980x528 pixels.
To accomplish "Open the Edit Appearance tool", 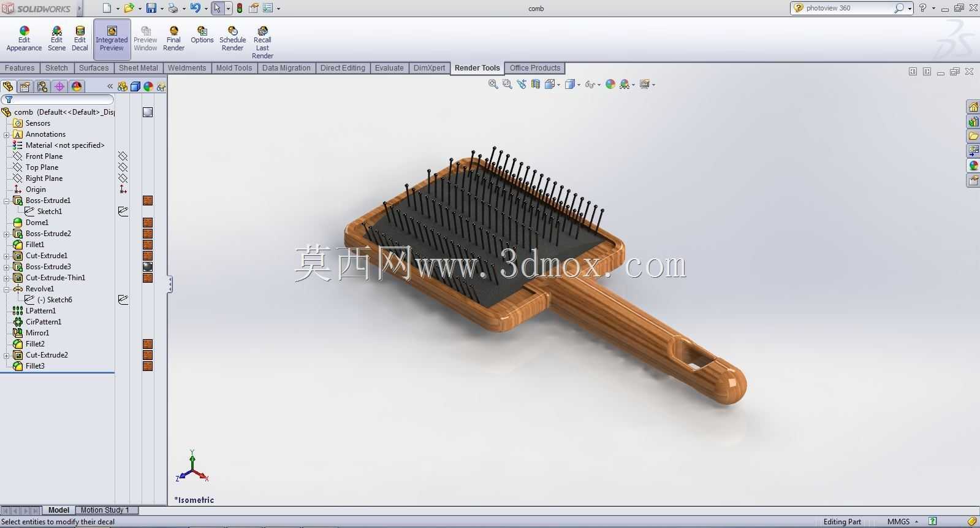I will click(x=24, y=39).
